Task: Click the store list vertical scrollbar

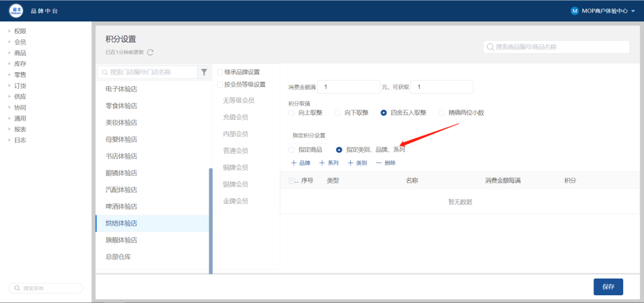Action: pyautogui.click(x=211, y=221)
